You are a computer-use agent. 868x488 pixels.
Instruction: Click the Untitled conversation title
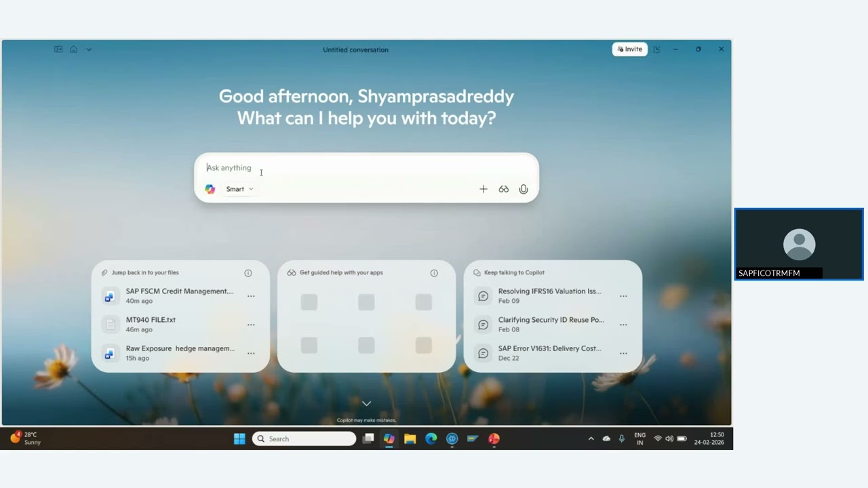(x=355, y=49)
